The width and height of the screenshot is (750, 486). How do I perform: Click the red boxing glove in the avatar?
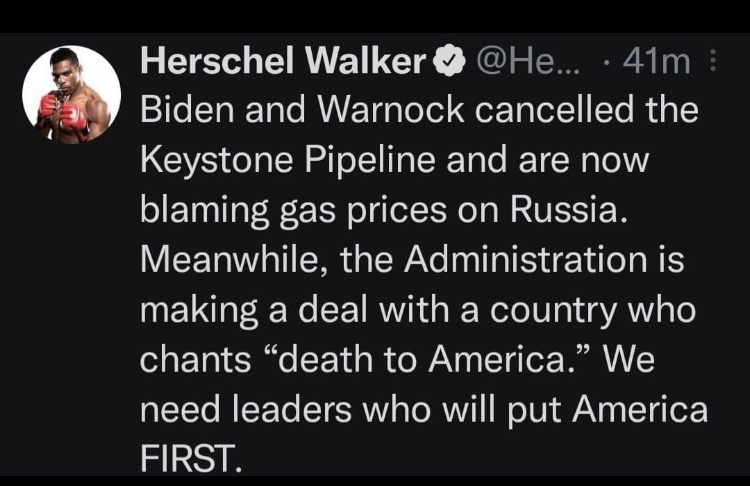tap(50, 108)
